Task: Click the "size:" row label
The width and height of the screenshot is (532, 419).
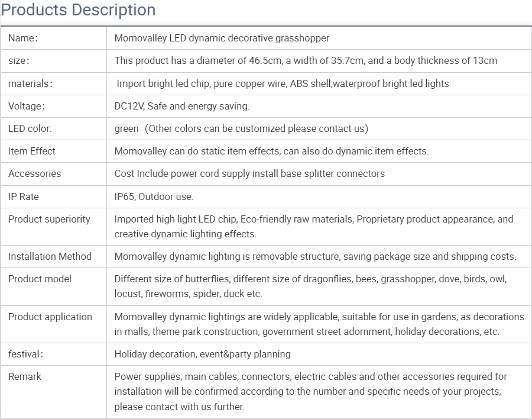Action: [x=19, y=60]
